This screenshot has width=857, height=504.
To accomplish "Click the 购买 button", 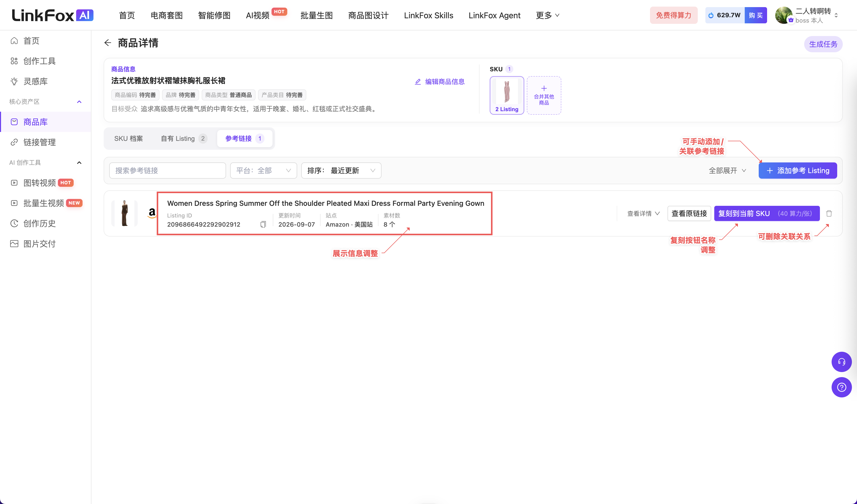I will point(756,15).
